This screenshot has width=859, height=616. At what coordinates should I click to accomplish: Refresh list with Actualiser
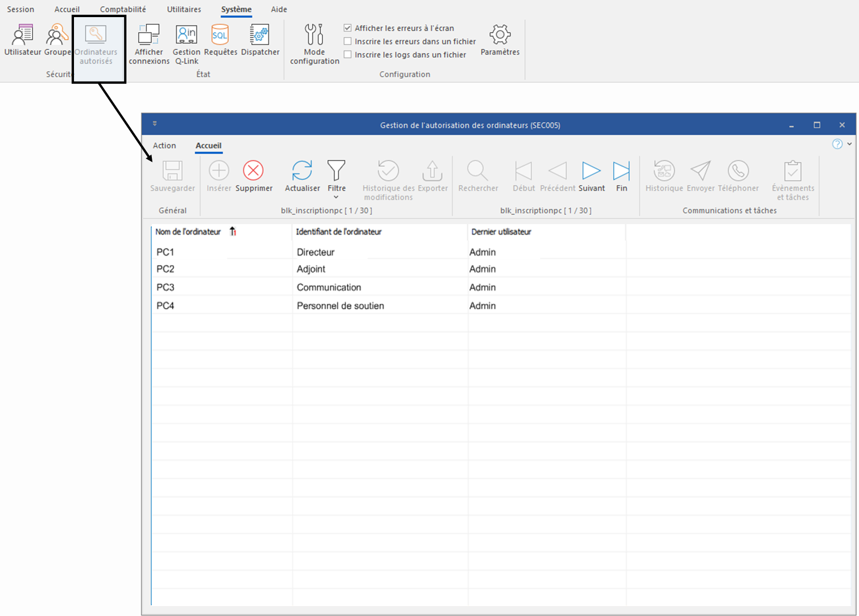pyautogui.click(x=302, y=171)
